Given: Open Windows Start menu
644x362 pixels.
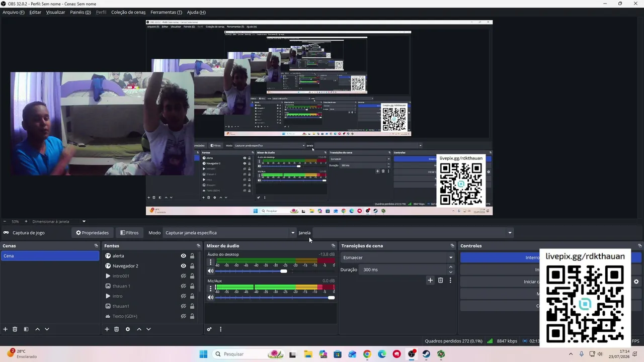Looking at the screenshot, I should [x=203, y=354].
